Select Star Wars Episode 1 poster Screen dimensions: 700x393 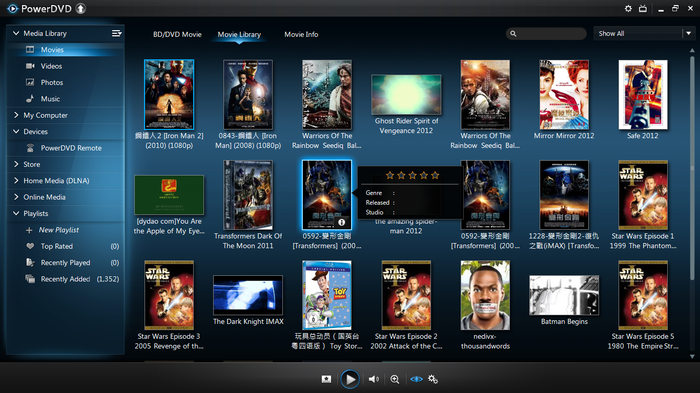point(643,195)
